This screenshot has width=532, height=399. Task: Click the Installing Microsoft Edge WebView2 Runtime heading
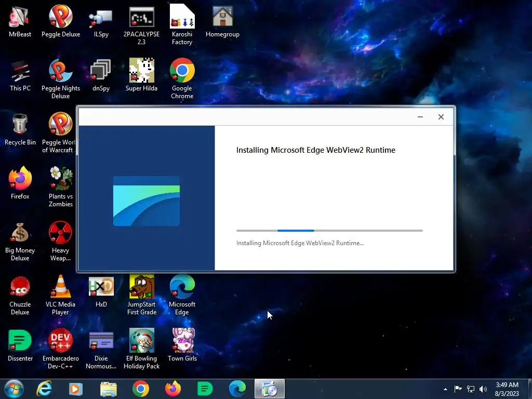[x=315, y=150]
